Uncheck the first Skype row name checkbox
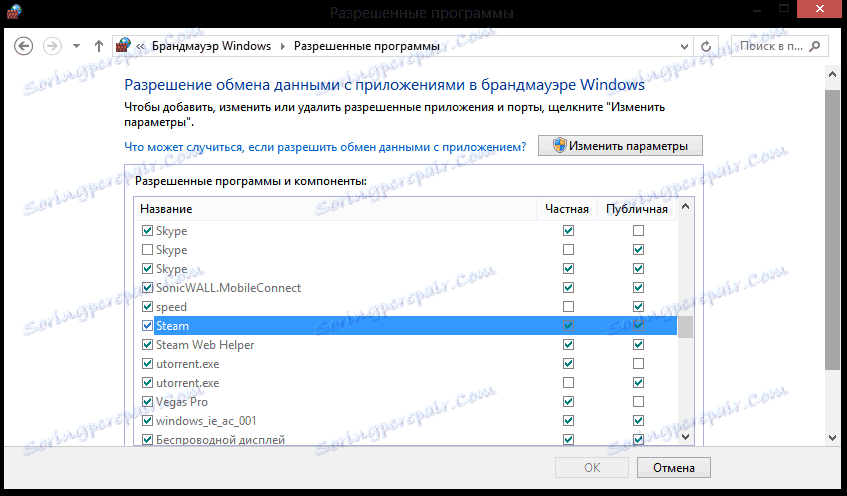This screenshot has height=496, width=847. pyautogui.click(x=147, y=231)
